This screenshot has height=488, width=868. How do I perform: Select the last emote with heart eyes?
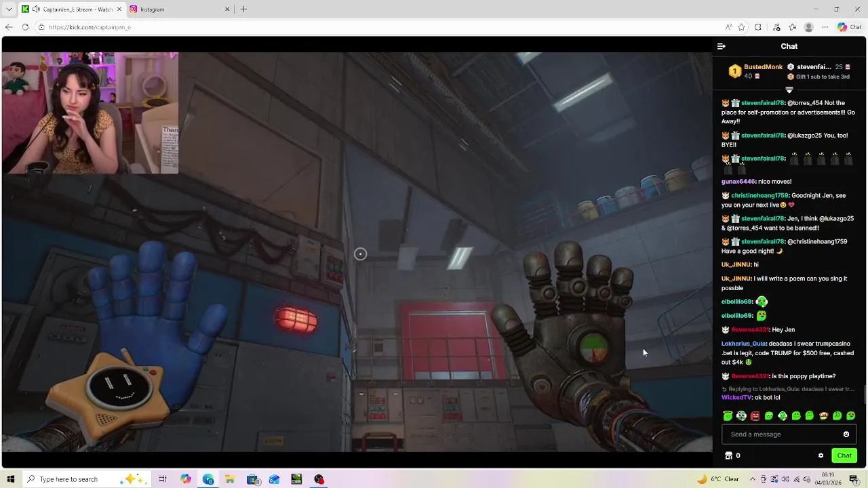point(850,416)
